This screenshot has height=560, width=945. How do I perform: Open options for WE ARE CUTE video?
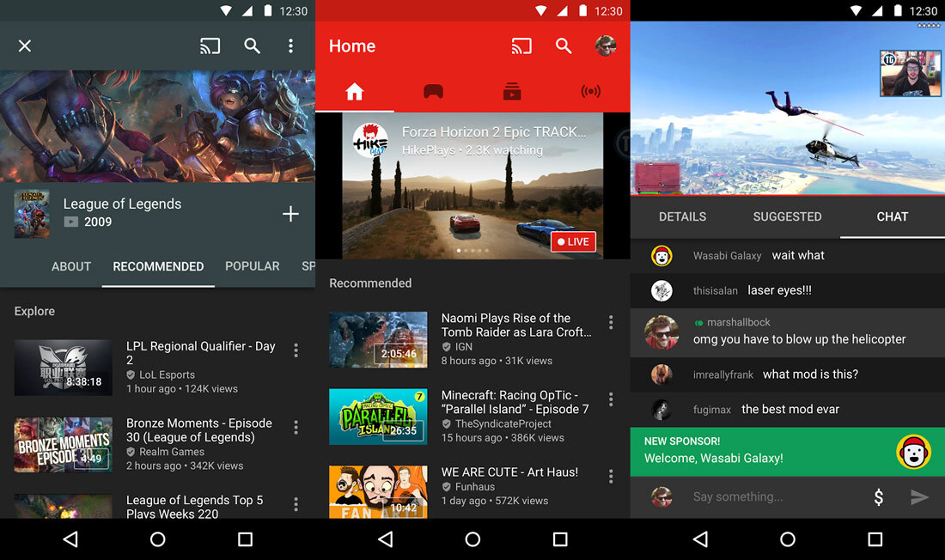click(x=611, y=476)
